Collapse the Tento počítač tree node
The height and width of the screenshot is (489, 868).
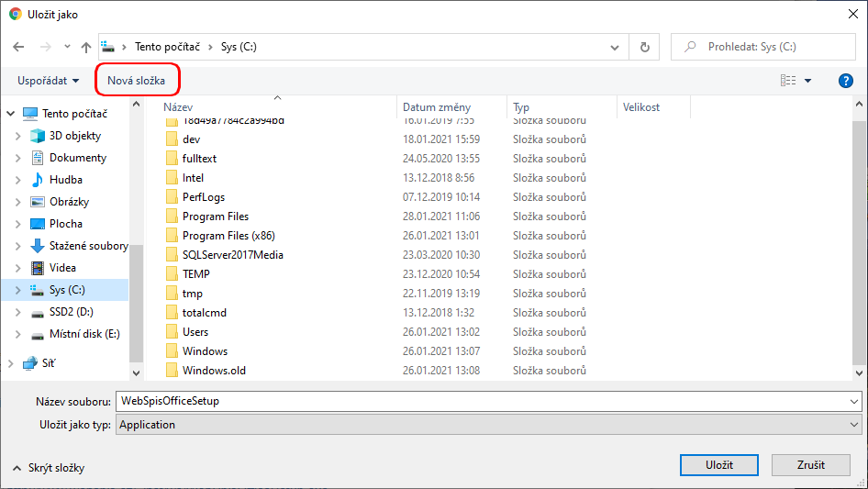coord(11,114)
